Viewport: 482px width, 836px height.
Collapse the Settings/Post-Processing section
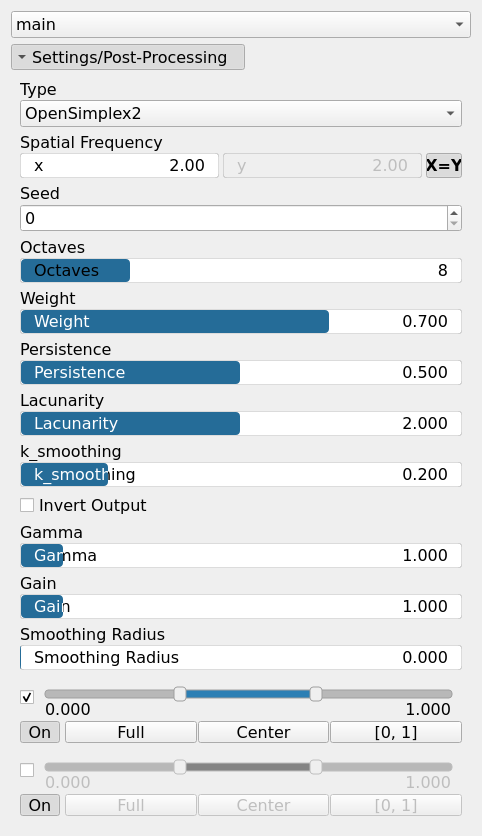point(128,57)
